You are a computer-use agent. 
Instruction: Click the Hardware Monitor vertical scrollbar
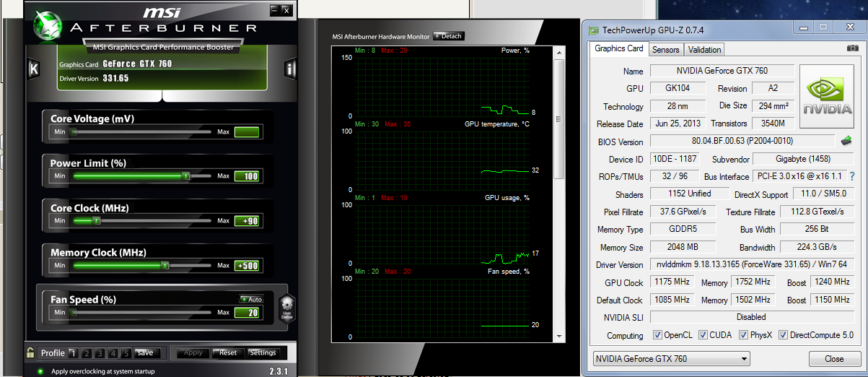click(558, 195)
